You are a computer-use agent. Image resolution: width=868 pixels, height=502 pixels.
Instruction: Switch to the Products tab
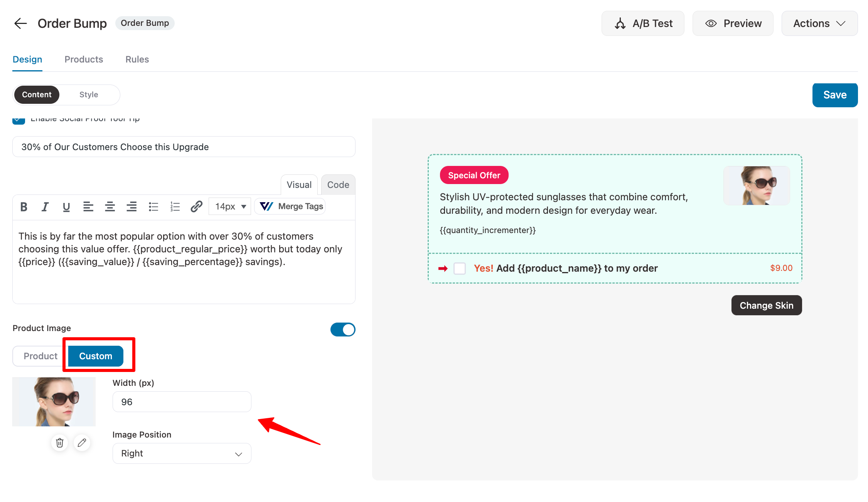click(x=84, y=59)
